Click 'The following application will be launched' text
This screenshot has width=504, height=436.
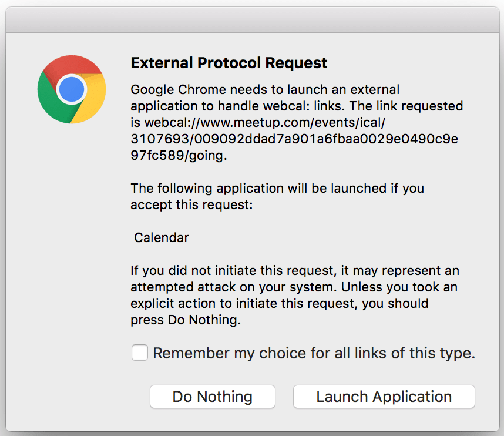tap(277, 189)
